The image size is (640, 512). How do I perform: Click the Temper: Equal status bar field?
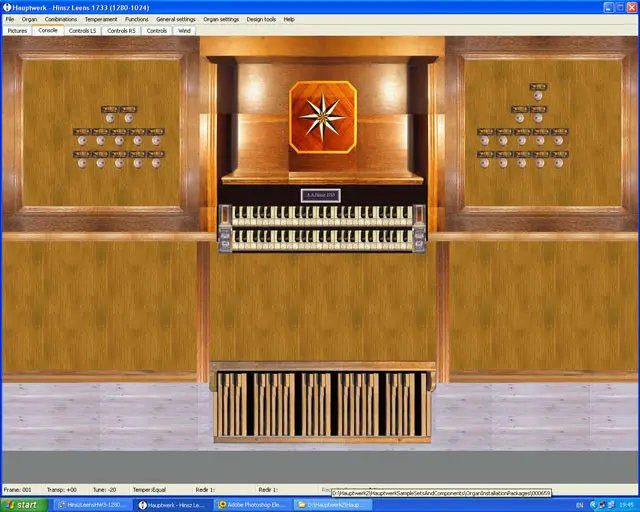(152, 490)
